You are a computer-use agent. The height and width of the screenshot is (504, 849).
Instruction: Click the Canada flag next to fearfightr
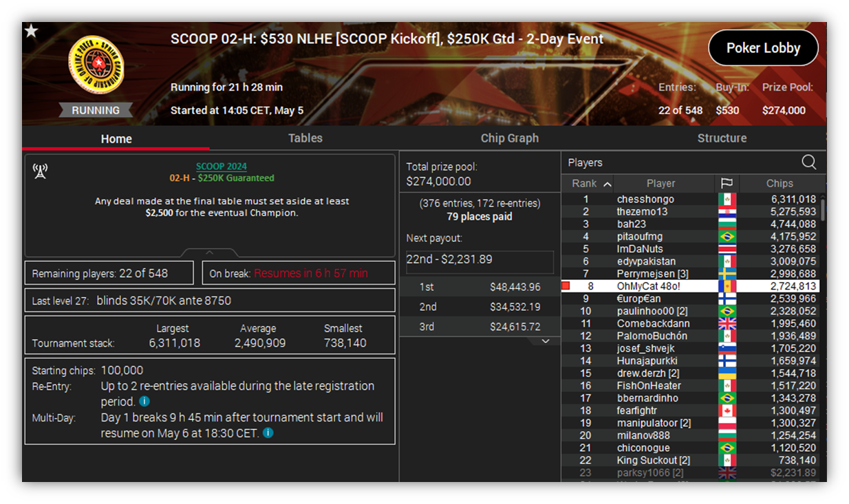727,410
